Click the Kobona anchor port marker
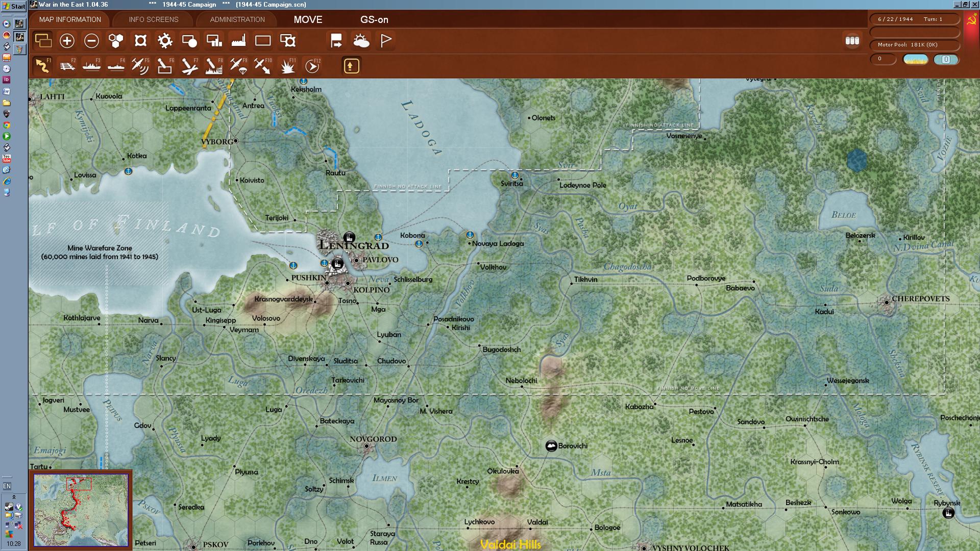 pos(419,243)
